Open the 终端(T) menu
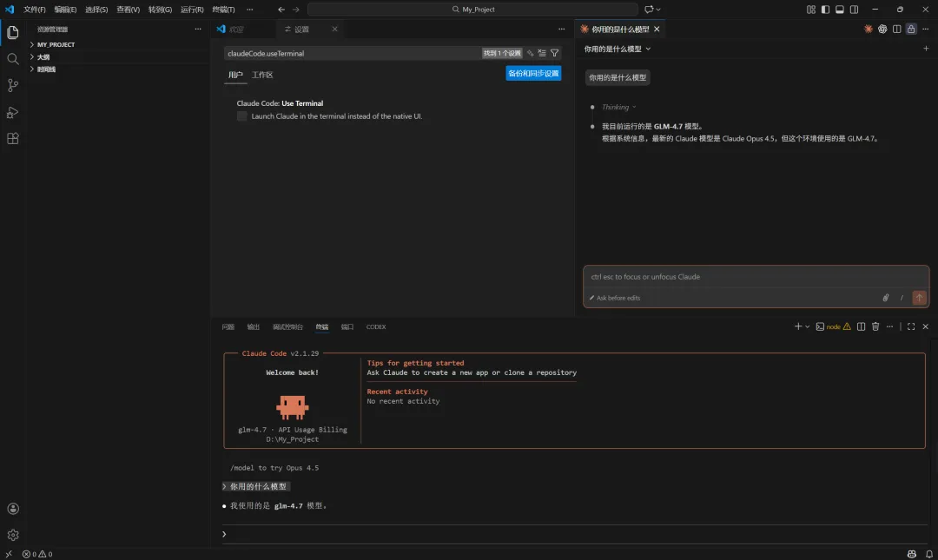The height and width of the screenshot is (560, 938). (x=224, y=9)
